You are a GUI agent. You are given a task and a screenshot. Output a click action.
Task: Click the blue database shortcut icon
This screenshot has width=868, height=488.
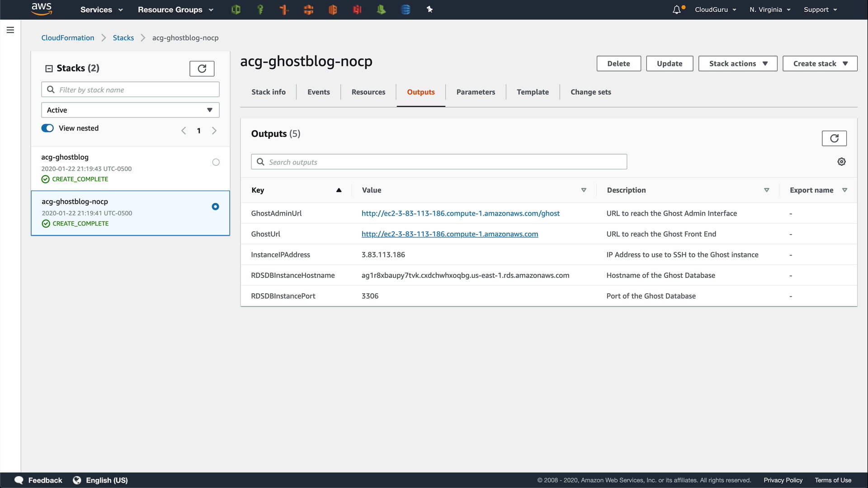406,9
